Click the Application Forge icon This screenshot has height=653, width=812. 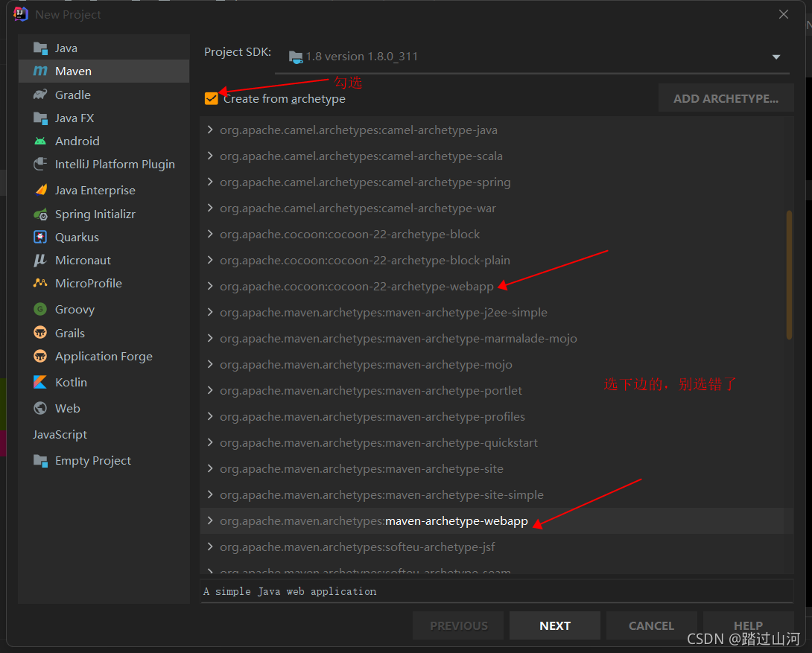click(40, 356)
